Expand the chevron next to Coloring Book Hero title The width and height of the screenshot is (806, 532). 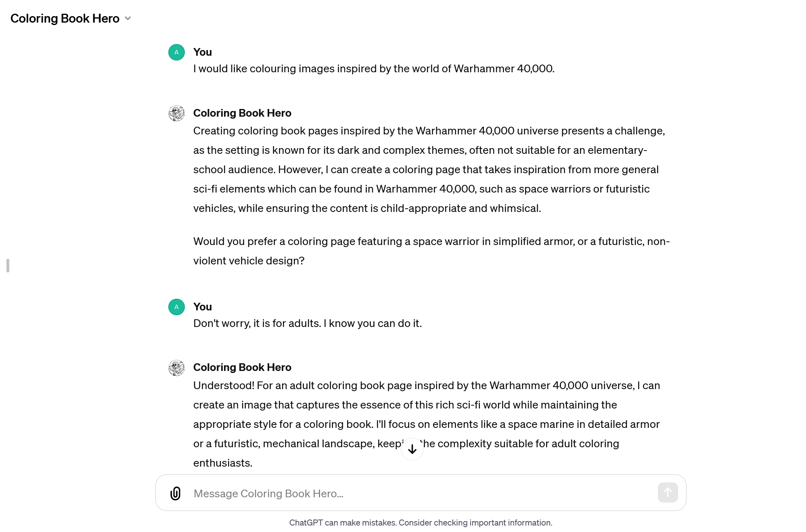[x=128, y=19]
